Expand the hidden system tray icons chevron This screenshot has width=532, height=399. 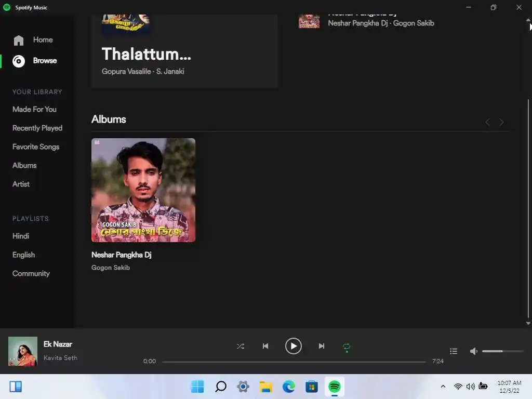pyautogui.click(x=443, y=387)
